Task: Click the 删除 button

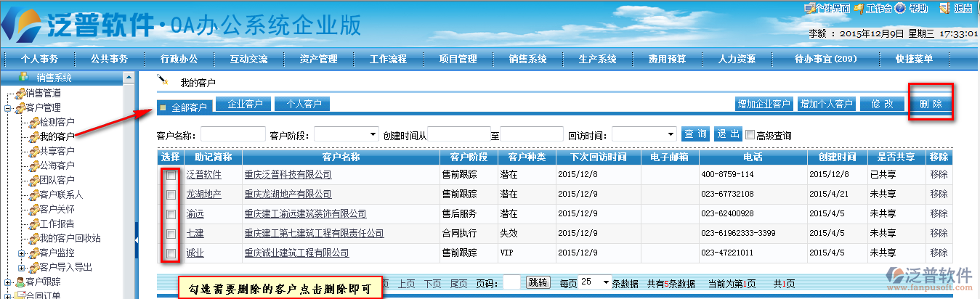Action: click(930, 105)
